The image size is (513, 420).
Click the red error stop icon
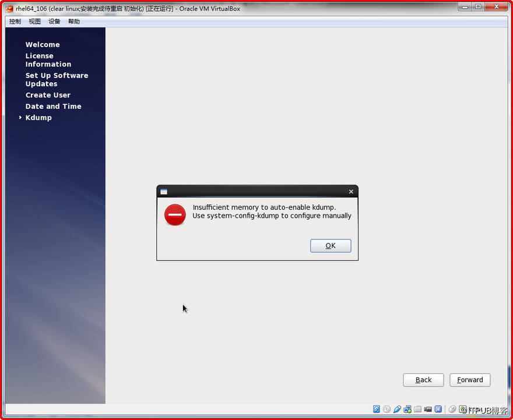tap(175, 215)
